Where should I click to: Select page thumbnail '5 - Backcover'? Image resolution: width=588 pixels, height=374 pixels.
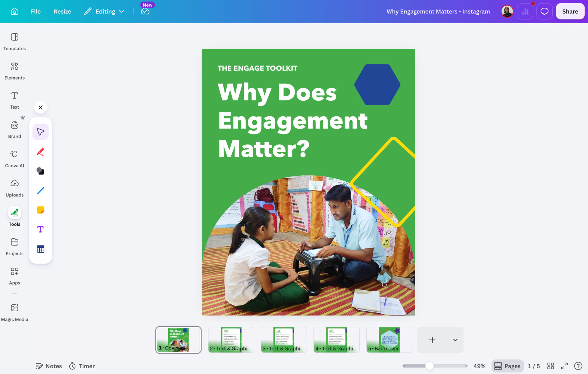(389, 340)
